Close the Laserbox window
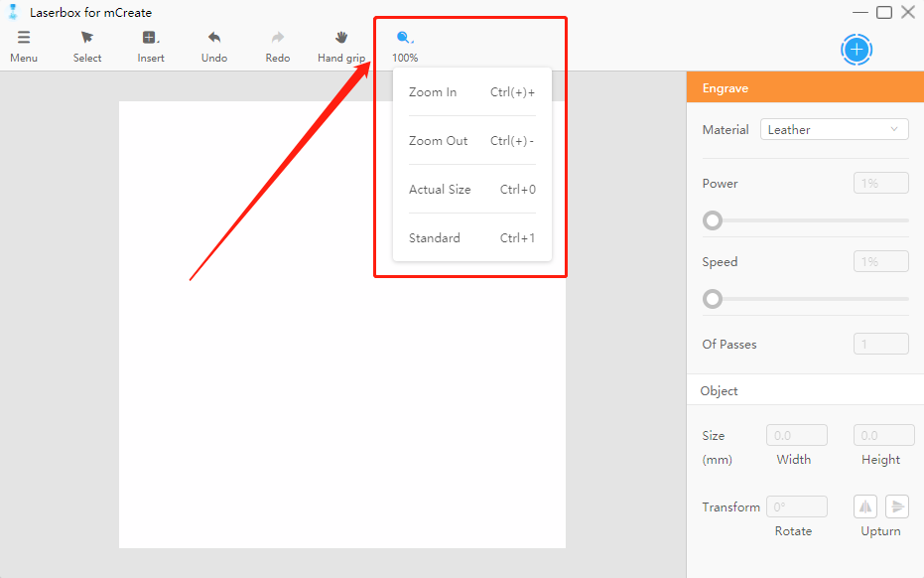 click(x=908, y=12)
